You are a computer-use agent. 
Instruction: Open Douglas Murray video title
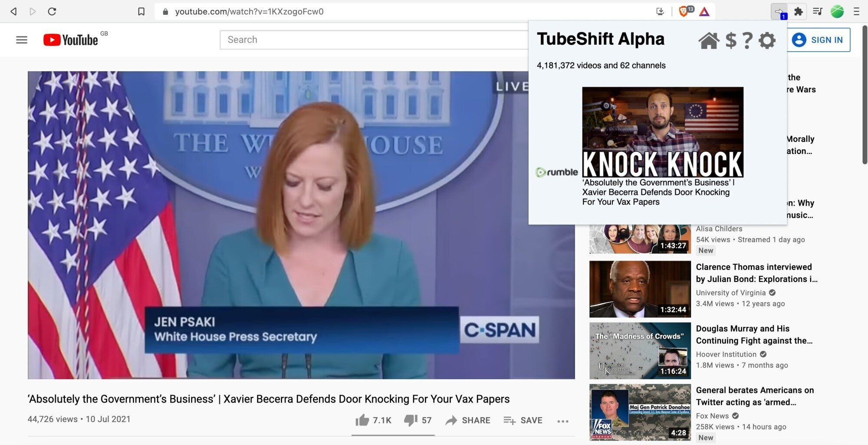click(x=754, y=334)
